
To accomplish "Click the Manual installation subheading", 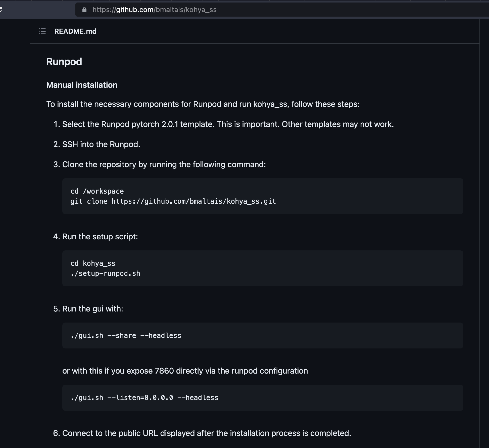I will (x=82, y=85).
